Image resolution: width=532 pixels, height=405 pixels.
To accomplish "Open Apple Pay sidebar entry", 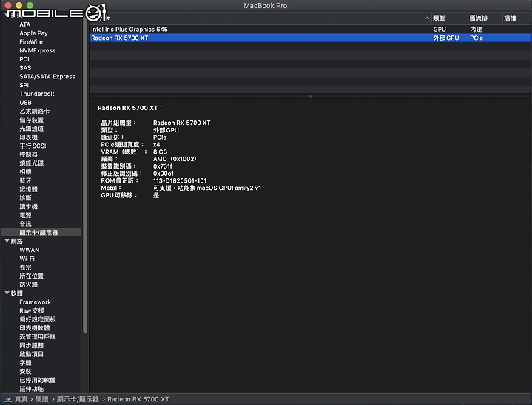I will coord(33,33).
